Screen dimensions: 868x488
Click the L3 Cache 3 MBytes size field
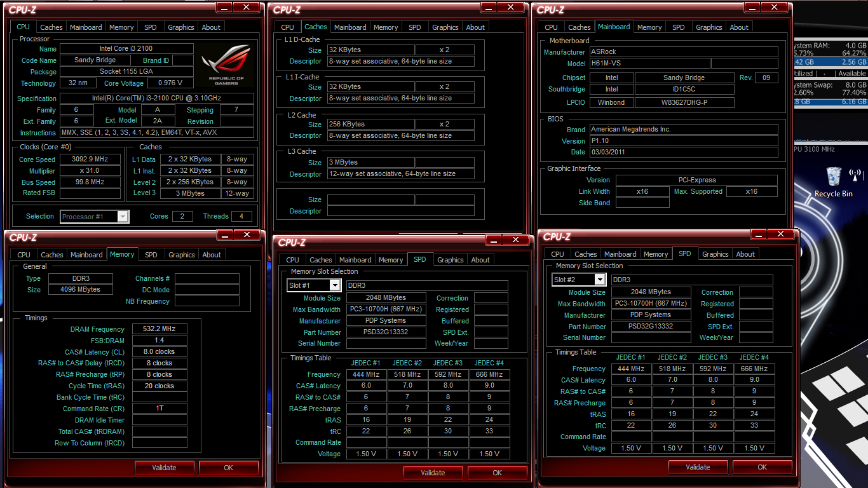370,162
